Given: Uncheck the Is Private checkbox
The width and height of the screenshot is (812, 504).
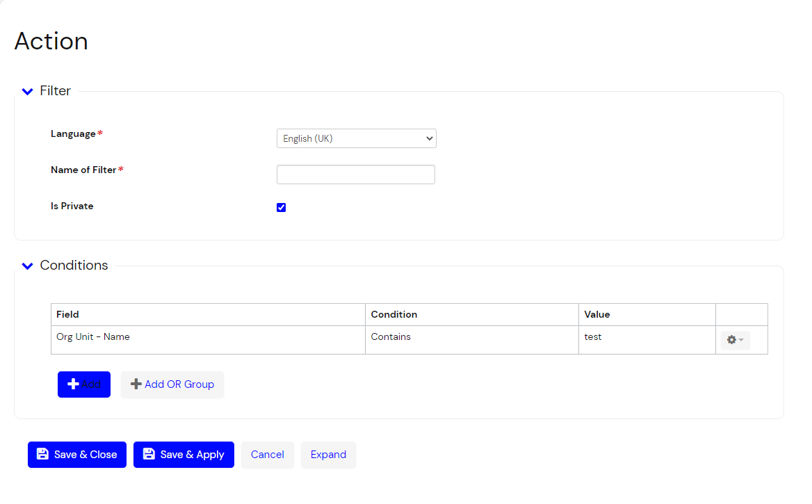Looking at the screenshot, I should pos(282,207).
